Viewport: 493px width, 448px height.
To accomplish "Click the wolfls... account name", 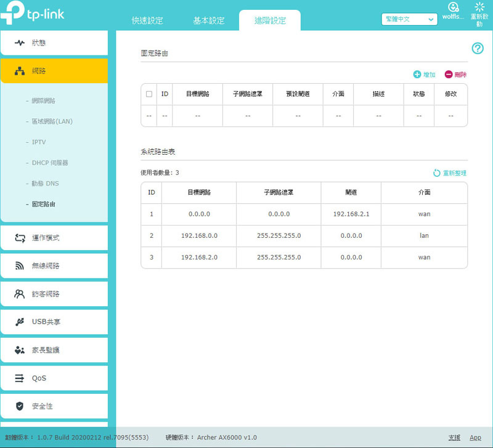I will coord(453,17).
